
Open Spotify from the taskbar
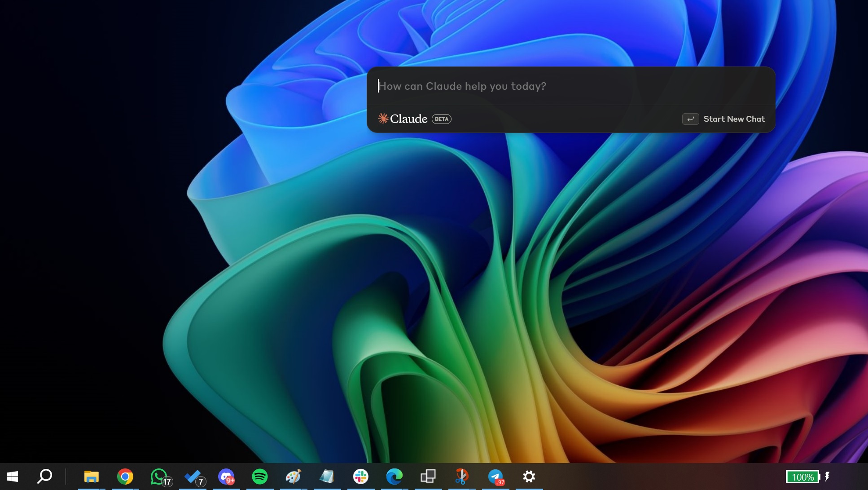click(x=260, y=477)
